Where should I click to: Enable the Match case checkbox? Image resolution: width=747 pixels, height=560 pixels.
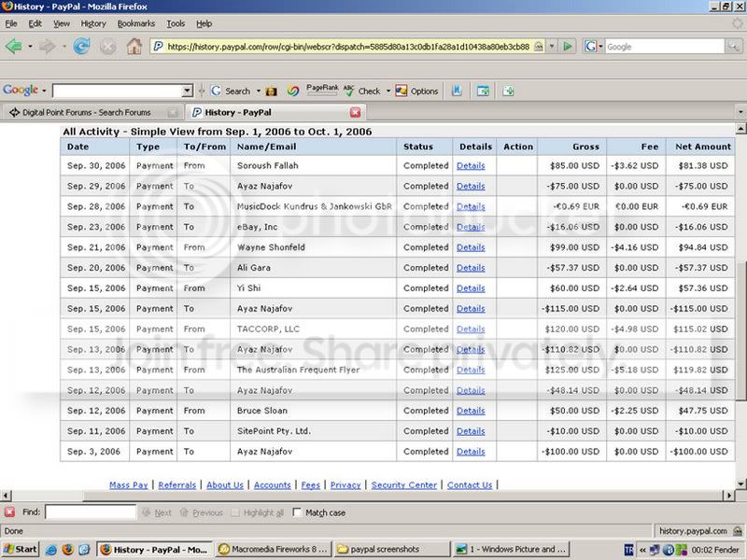tap(297, 512)
